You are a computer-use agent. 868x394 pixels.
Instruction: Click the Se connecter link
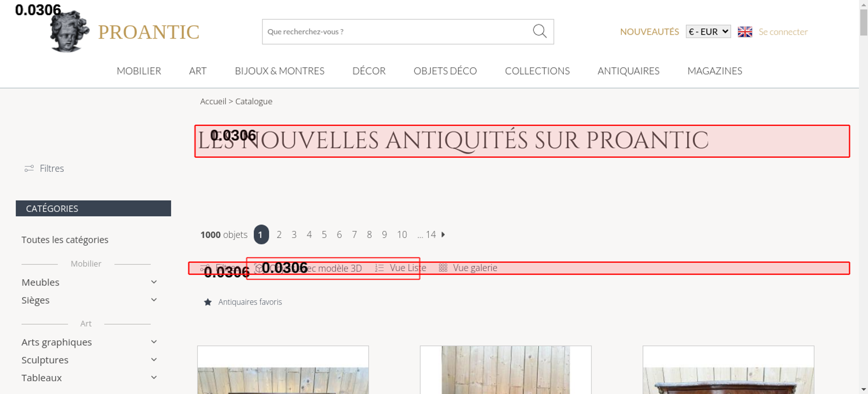coord(783,32)
